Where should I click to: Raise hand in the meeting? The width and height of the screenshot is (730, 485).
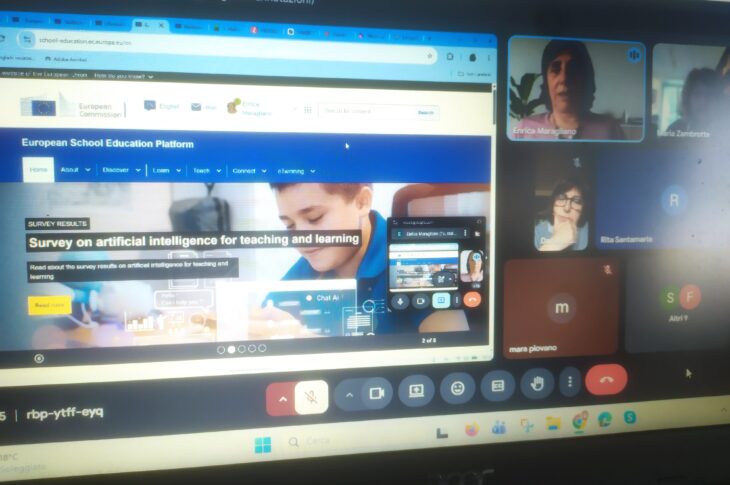click(537, 384)
